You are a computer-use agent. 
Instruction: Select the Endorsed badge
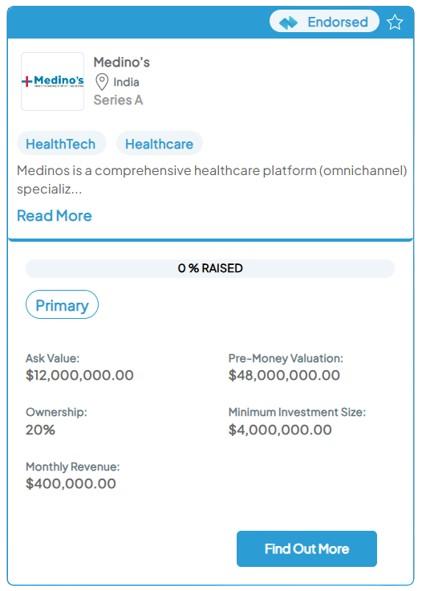[x=324, y=22]
